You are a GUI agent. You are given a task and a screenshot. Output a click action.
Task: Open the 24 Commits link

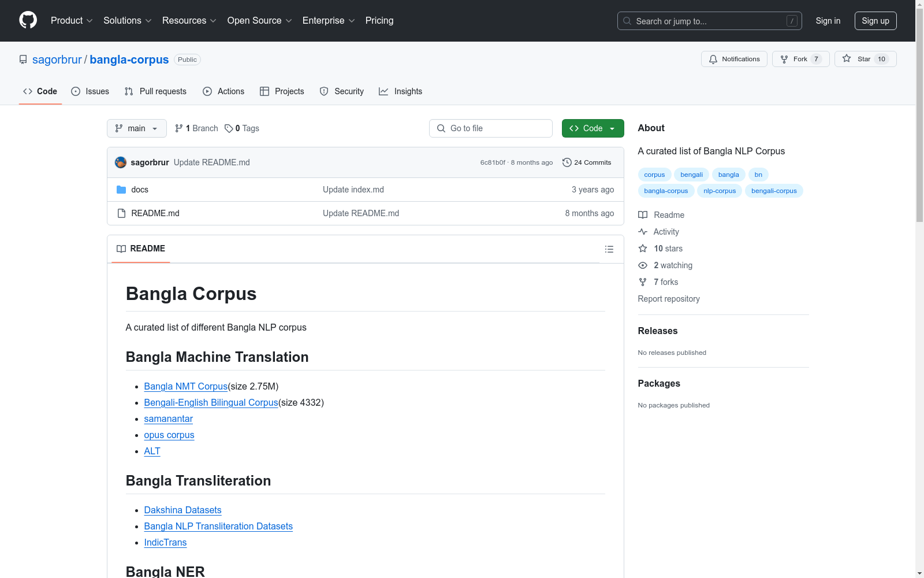pyautogui.click(x=587, y=162)
